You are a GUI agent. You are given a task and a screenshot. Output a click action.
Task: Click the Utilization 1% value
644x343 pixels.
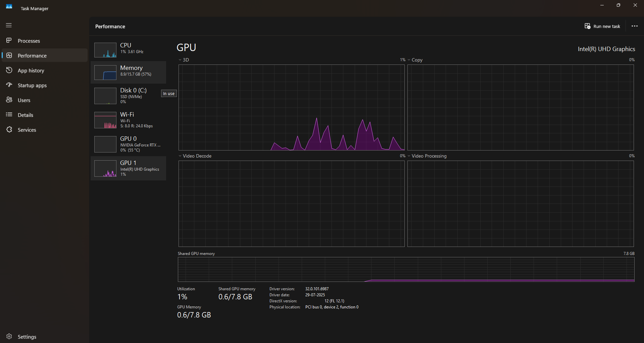point(182,297)
